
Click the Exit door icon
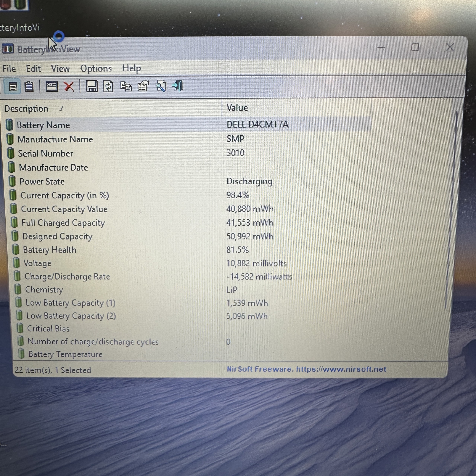tap(178, 86)
